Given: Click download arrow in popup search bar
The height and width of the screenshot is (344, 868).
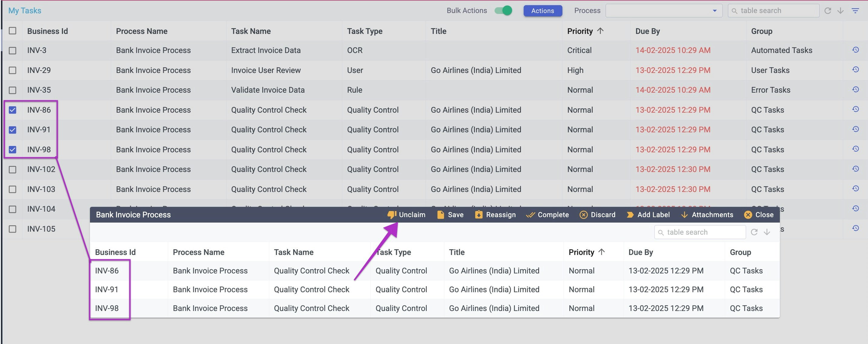Looking at the screenshot, I should pos(767,232).
